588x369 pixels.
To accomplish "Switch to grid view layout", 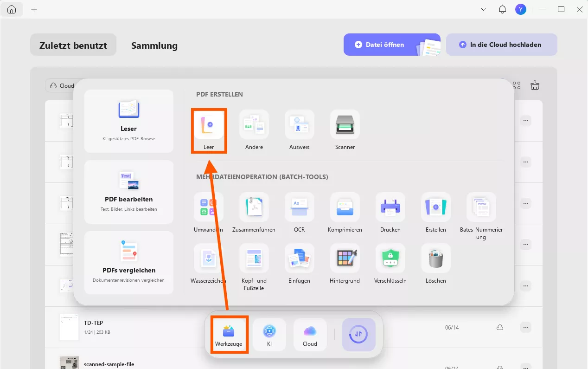I will point(517,85).
